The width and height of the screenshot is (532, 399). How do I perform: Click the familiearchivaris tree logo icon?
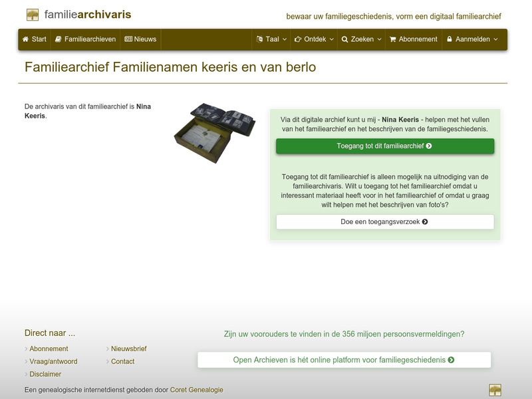pyautogui.click(x=33, y=15)
